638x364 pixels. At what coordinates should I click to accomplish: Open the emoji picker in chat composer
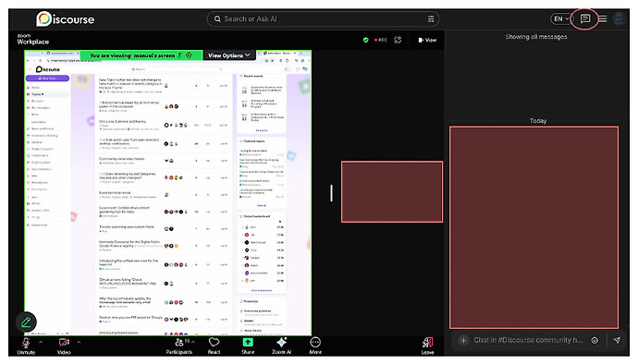click(595, 340)
